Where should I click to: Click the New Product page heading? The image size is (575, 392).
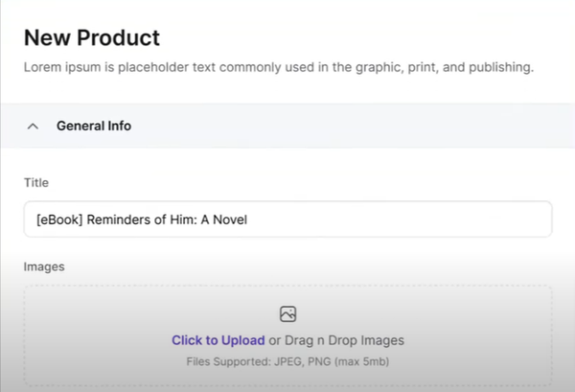coord(91,38)
